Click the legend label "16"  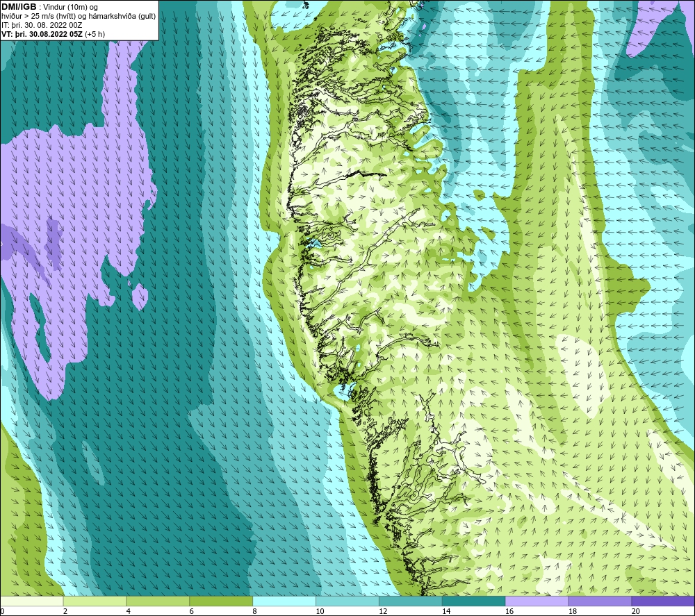click(509, 611)
